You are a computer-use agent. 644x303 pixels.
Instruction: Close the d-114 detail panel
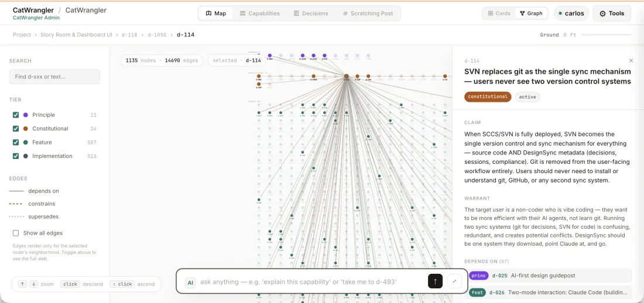coord(631,61)
